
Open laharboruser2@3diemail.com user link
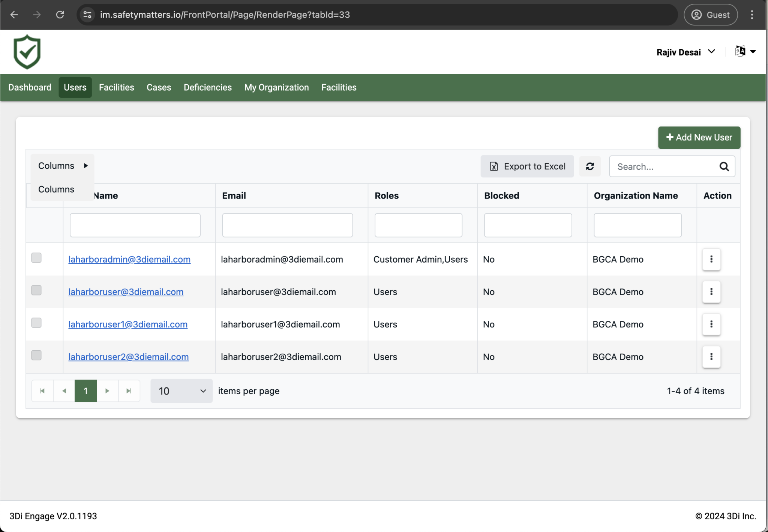pos(128,357)
